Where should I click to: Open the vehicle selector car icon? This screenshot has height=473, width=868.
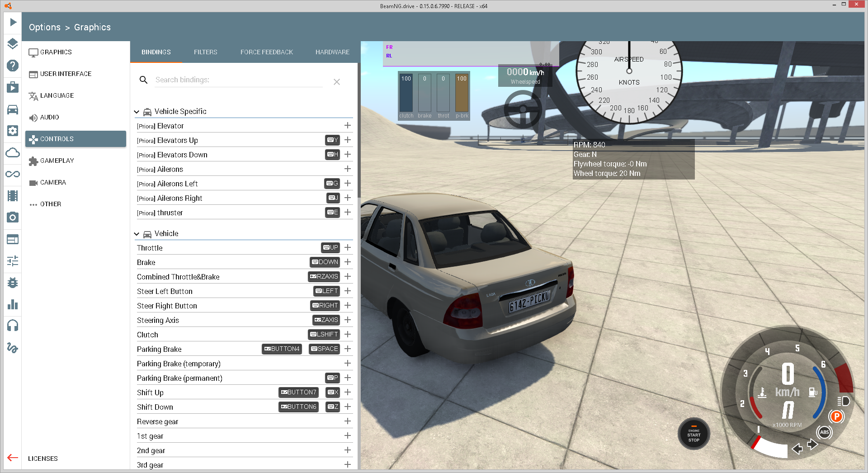(13, 109)
